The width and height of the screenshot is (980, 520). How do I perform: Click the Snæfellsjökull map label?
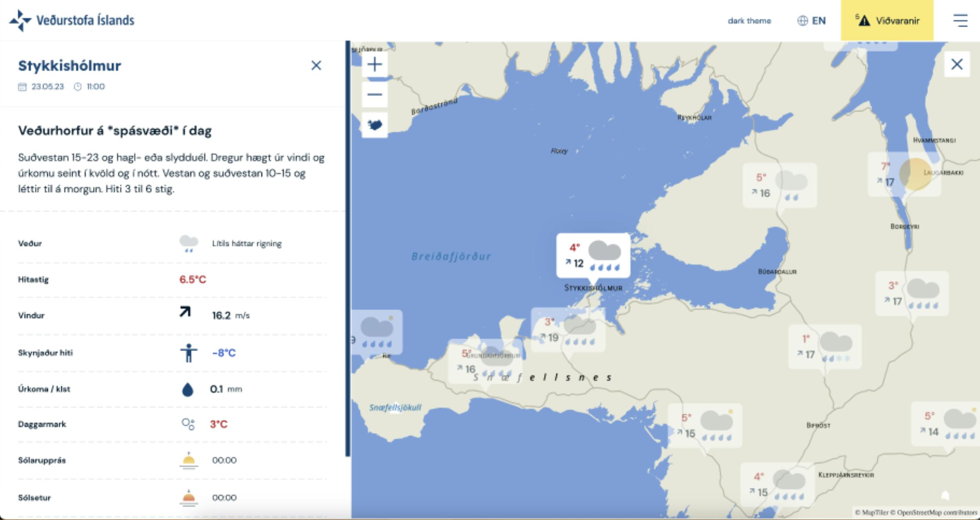(395, 408)
